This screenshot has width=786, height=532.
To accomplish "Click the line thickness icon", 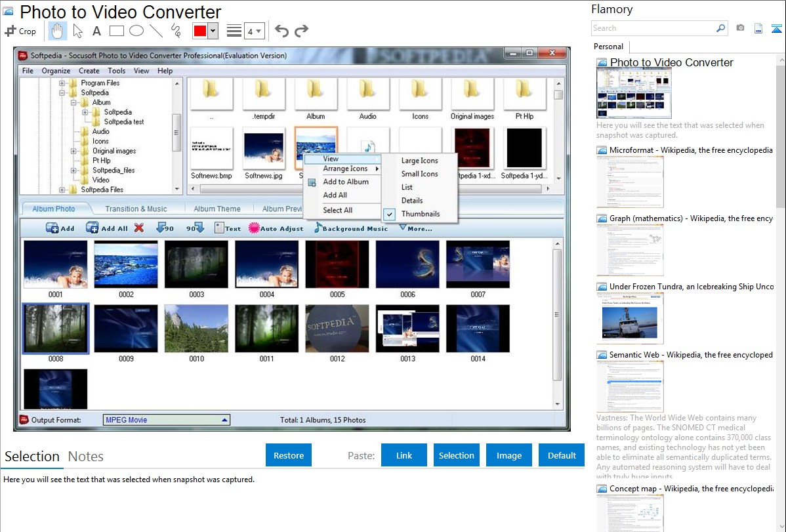I will click(x=234, y=31).
